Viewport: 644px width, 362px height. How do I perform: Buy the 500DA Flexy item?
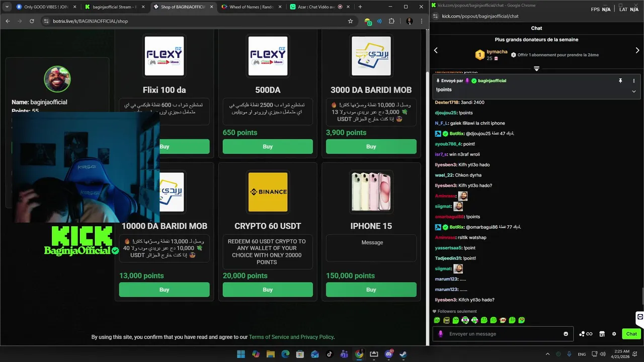tap(268, 146)
